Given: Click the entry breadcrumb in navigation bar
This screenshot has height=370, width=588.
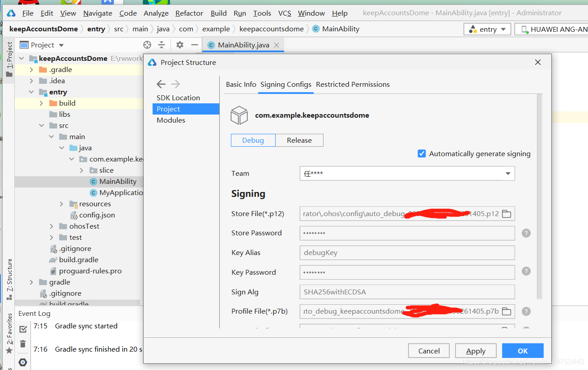Looking at the screenshot, I should click(96, 29).
